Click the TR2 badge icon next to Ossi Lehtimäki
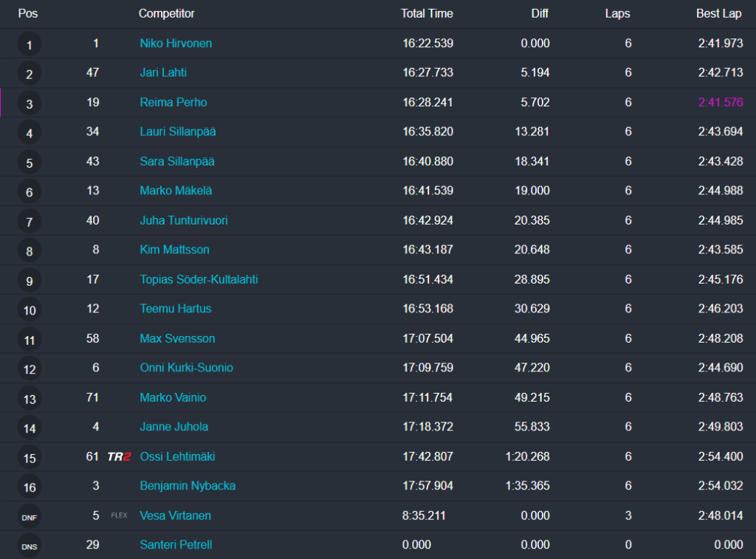The width and height of the screenshot is (756, 559). pyautogui.click(x=119, y=457)
